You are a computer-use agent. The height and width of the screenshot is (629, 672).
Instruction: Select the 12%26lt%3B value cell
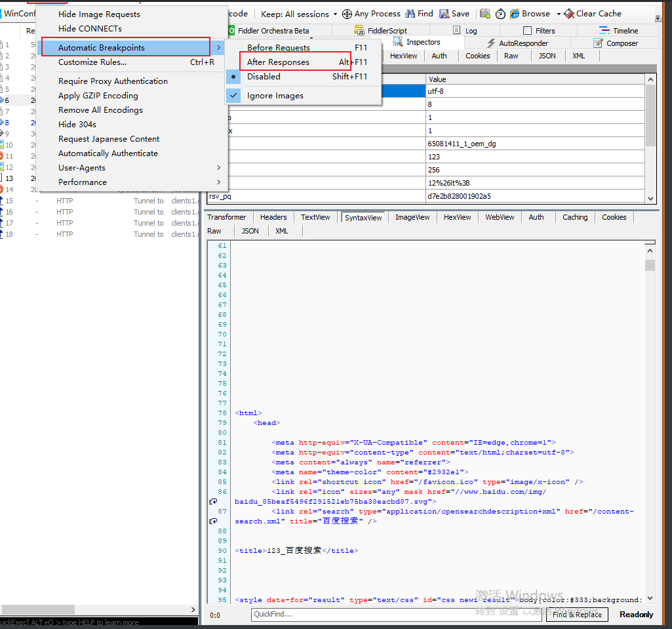coord(535,183)
